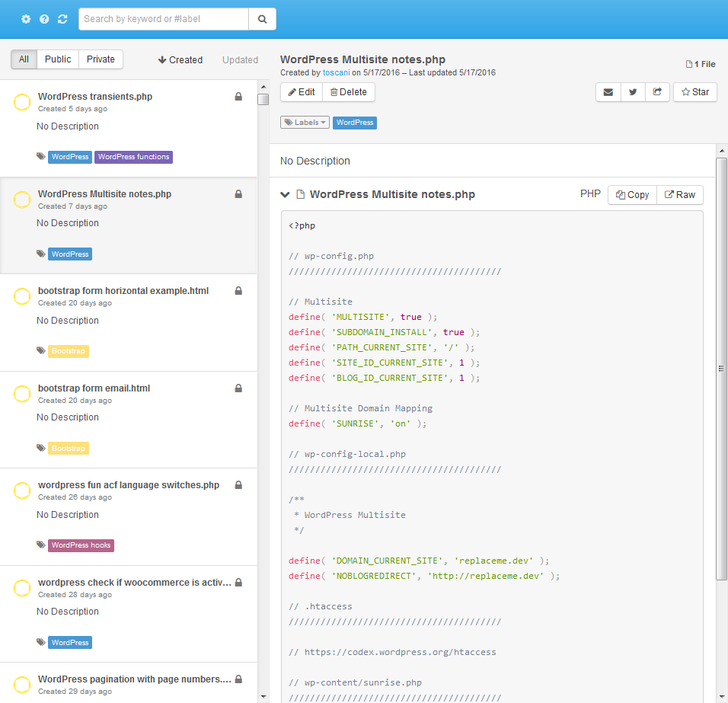The height and width of the screenshot is (703, 728).
Task: Click the WordPress label in detail header
Action: [x=355, y=123]
